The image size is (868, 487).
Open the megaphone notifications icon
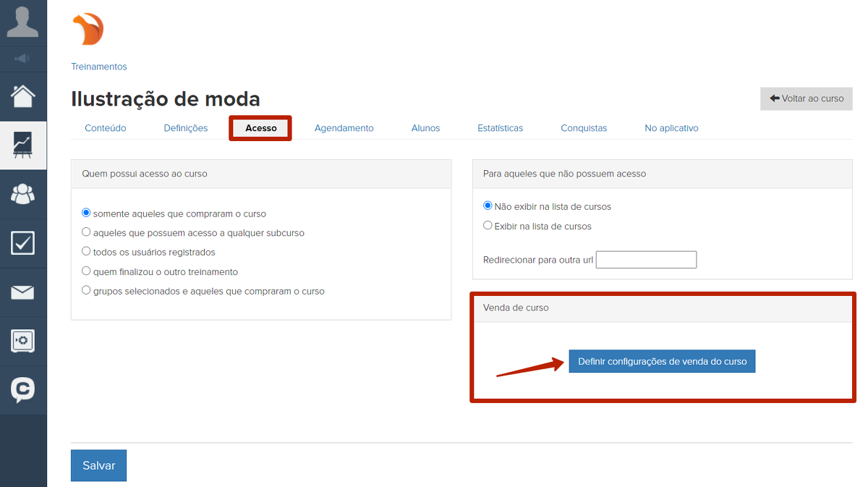22,59
